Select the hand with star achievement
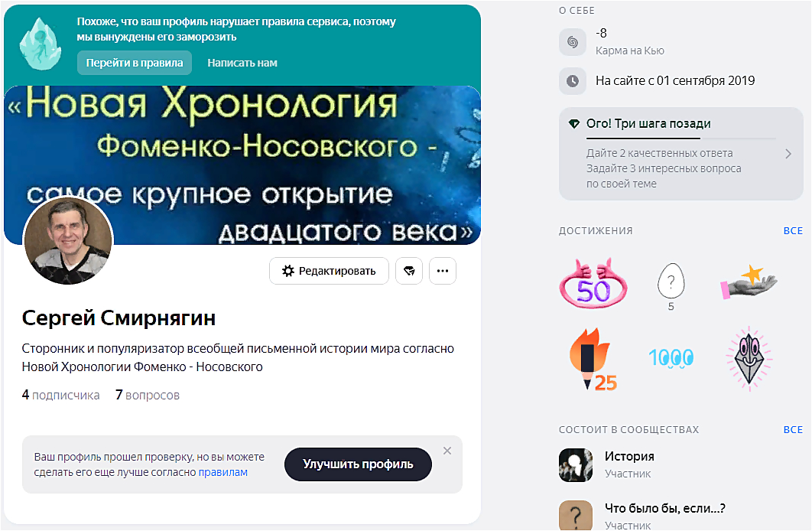 click(749, 283)
